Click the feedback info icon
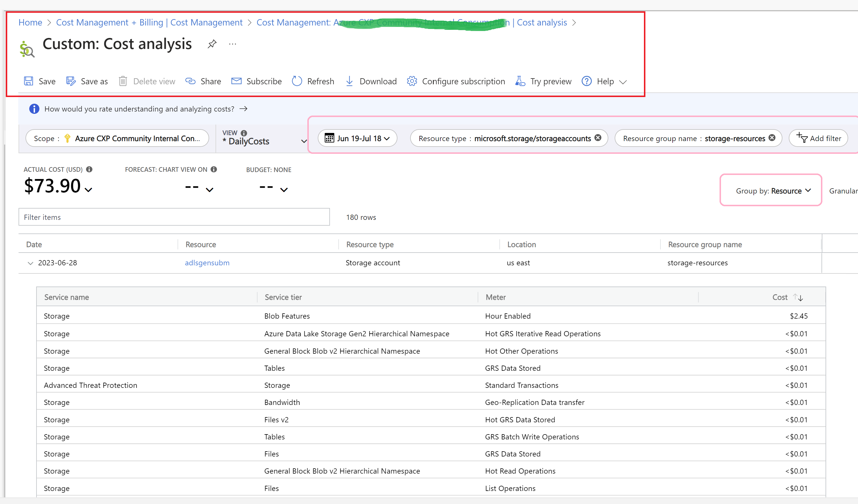 coord(34,109)
